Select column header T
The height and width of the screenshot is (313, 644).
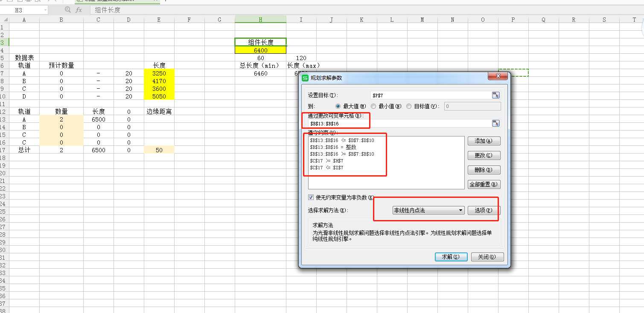pyautogui.click(x=634, y=20)
